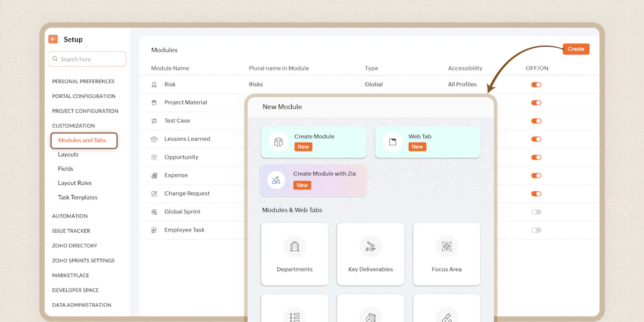Image resolution: width=644 pixels, height=322 pixels.
Task: Click the Module Name column header
Action: point(170,68)
